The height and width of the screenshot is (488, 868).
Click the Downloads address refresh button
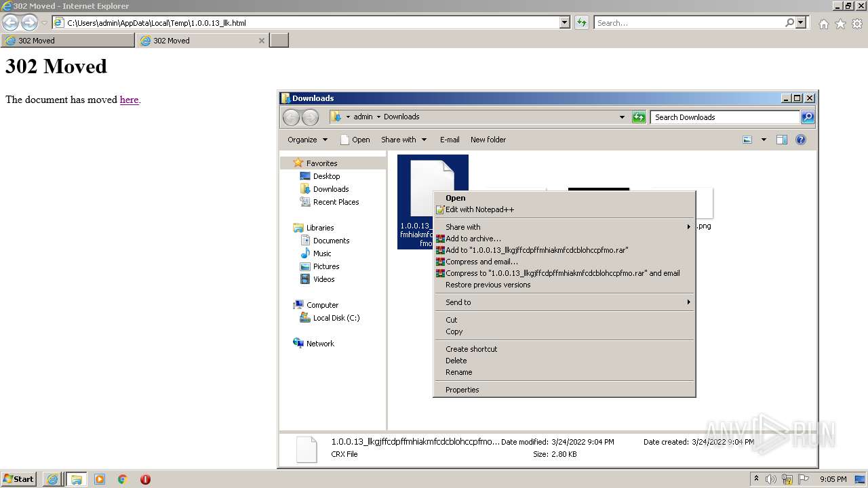tap(639, 117)
